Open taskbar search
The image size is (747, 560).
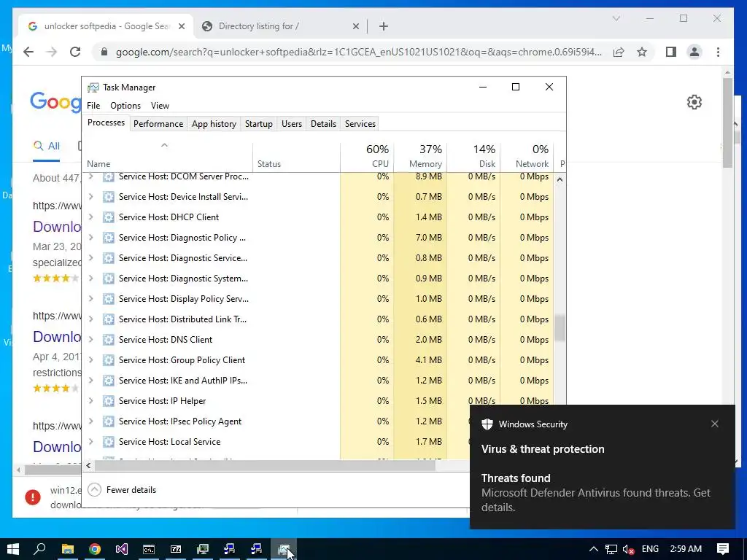(40, 549)
